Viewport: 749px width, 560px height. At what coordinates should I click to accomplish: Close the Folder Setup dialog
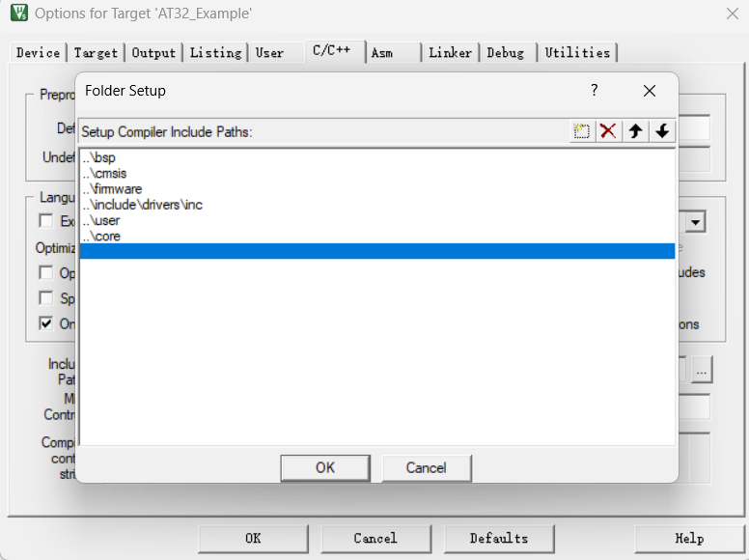tap(650, 91)
